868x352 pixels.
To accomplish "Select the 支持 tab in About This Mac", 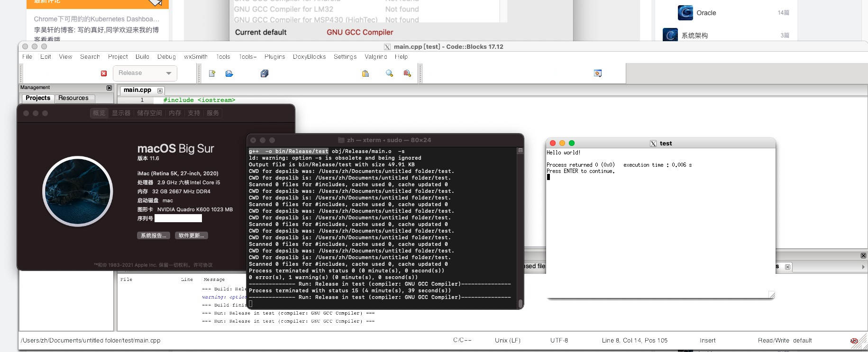I will coord(194,113).
